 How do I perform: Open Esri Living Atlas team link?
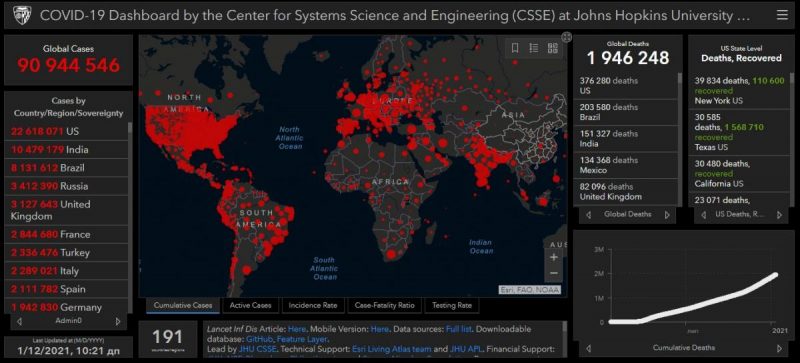[391, 349]
